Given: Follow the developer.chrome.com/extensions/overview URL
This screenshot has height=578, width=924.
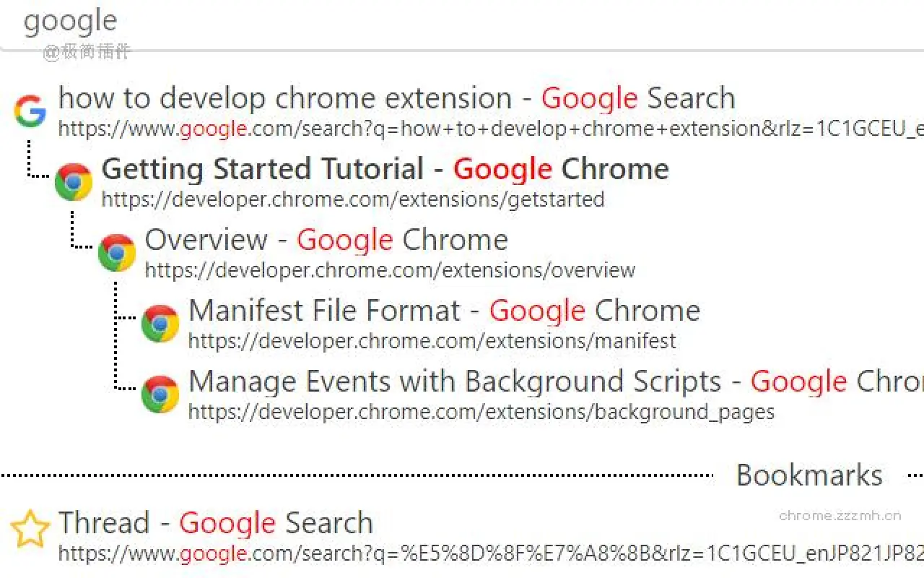Looking at the screenshot, I should tap(390, 270).
